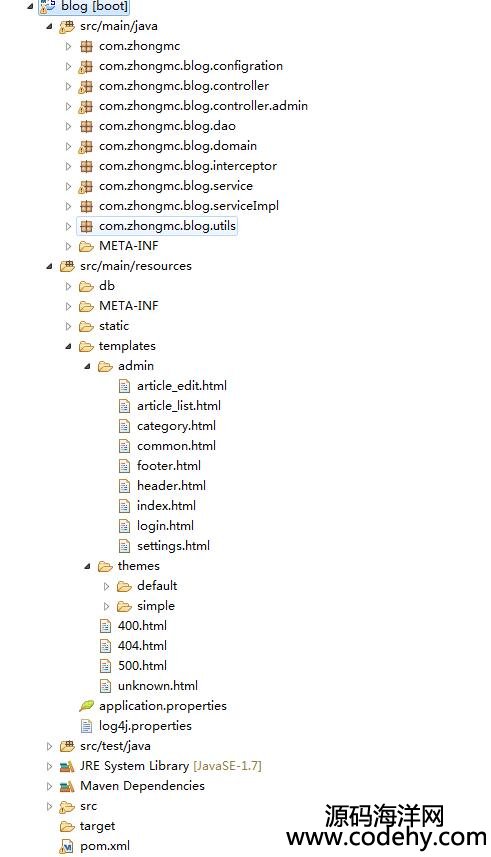Collapse the src/main/java source folder

click(x=49, y=26)
